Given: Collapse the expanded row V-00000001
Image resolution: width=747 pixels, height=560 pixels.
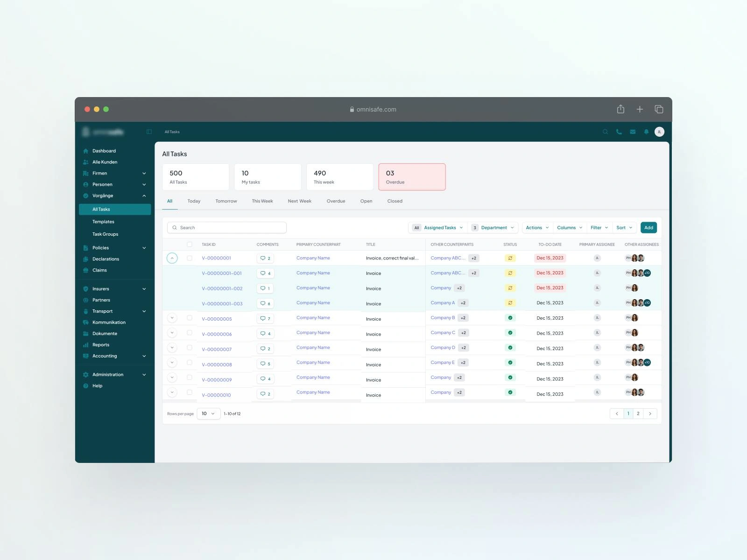Looking at the screenshot, I should (x=172, y=258).
